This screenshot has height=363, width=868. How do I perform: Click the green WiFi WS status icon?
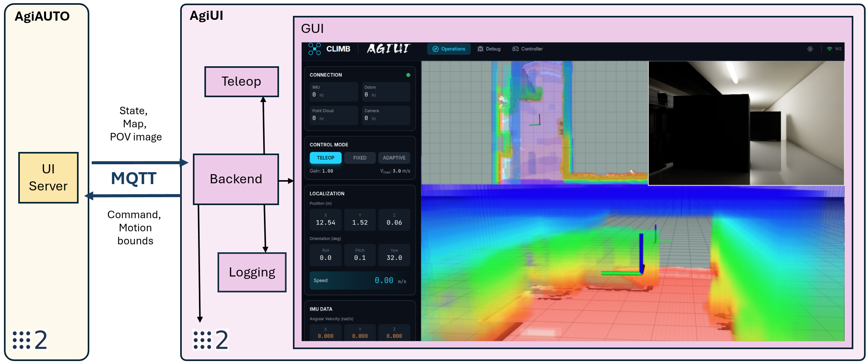[830, 48]
